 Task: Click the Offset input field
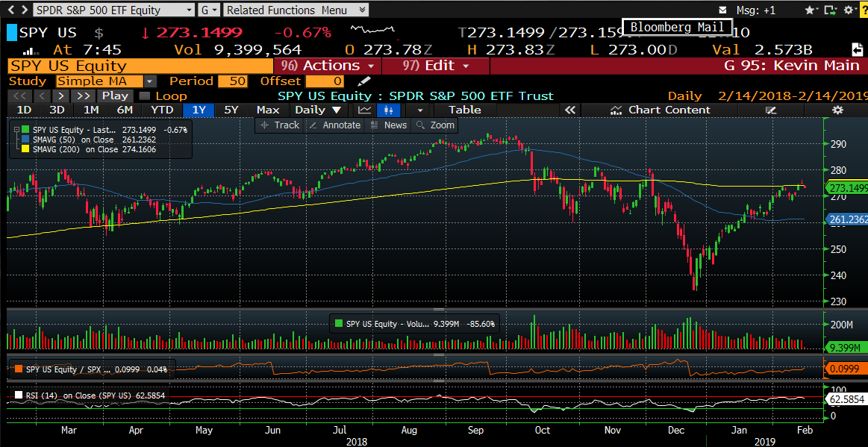(x=325, y=82)
